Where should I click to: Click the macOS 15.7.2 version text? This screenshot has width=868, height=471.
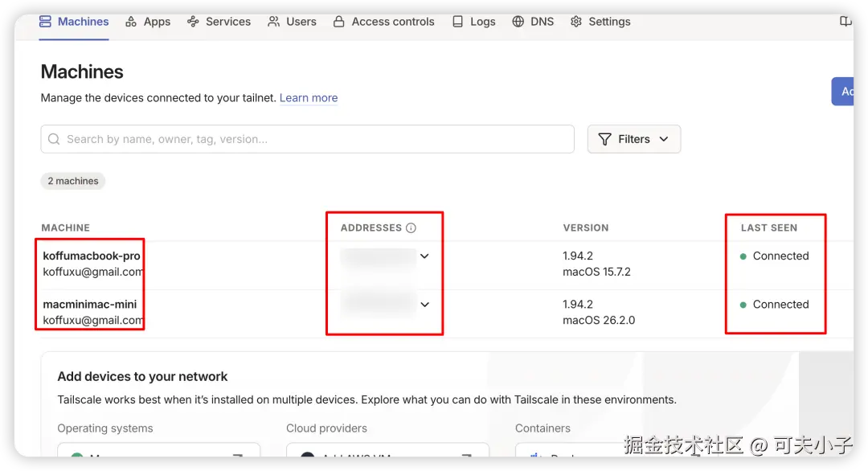click(x=596, y=272)
